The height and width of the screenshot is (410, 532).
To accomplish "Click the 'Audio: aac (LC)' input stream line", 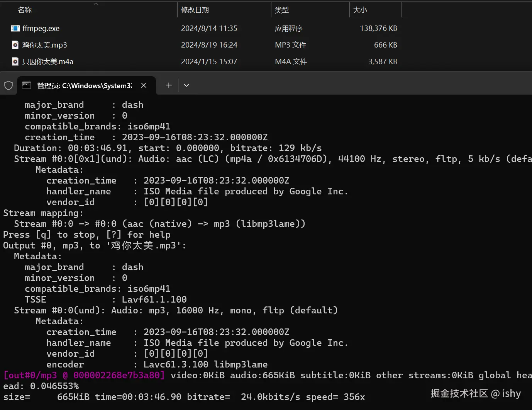I will point(273,159).
